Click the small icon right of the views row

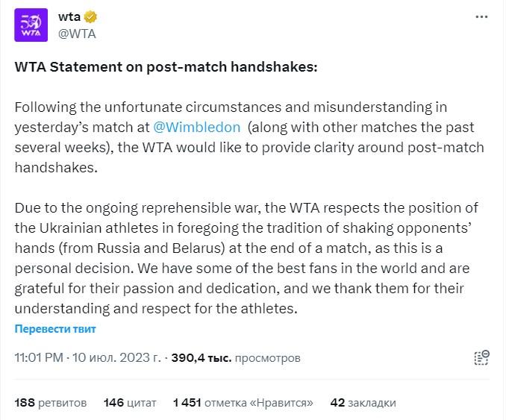click(x=481, y=357)
